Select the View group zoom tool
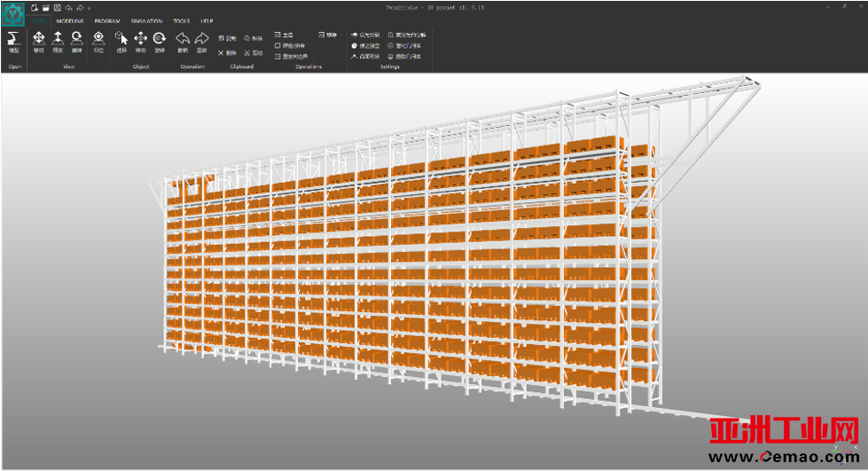This screenshot has width=868, height=471. (x=58, y=42)
